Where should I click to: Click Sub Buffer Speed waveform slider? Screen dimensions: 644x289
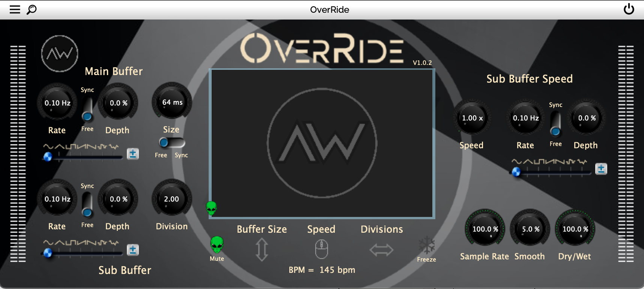(x=551, y=172)
